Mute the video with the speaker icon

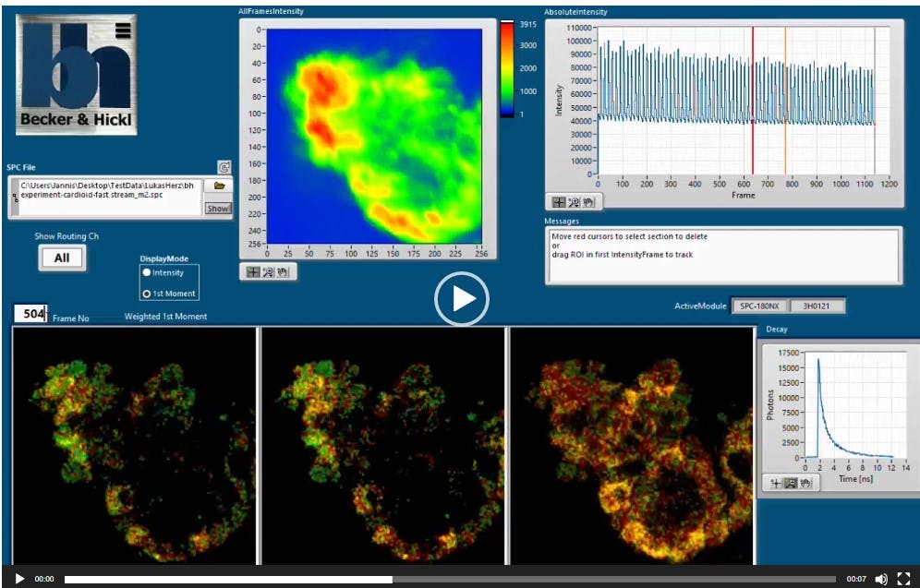[x=880, y=579]
